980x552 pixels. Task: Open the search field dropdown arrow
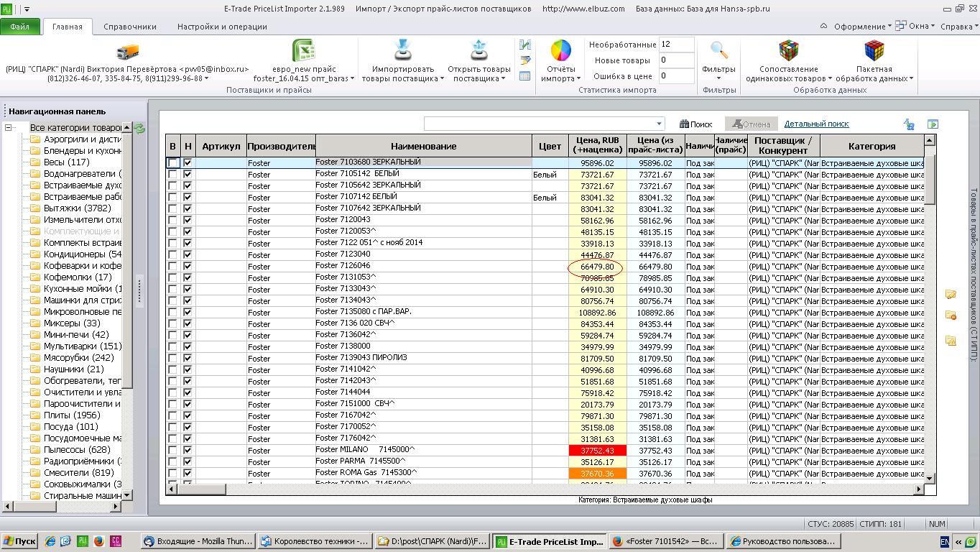click(x=659, y=124)
